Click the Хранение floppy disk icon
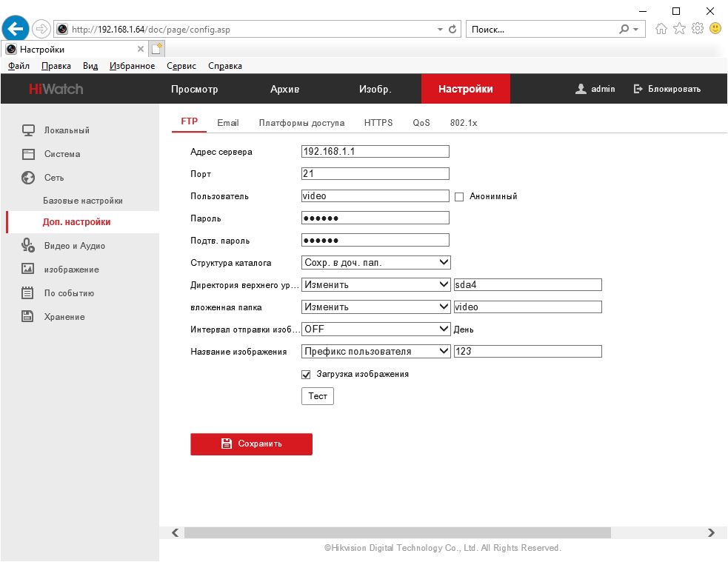Image resolution: width=728 pixels, height=562 pixels. [x=28, y=317]
